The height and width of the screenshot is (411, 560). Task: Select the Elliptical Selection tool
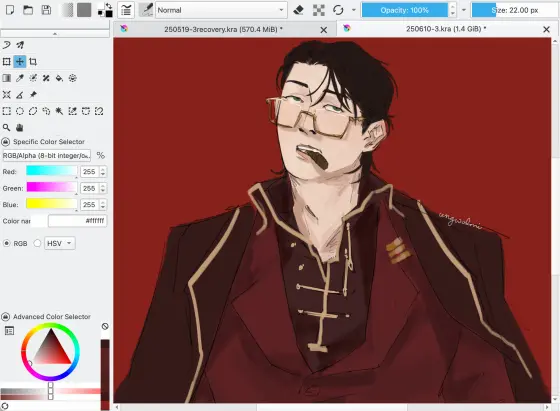[x=20, y=111]
